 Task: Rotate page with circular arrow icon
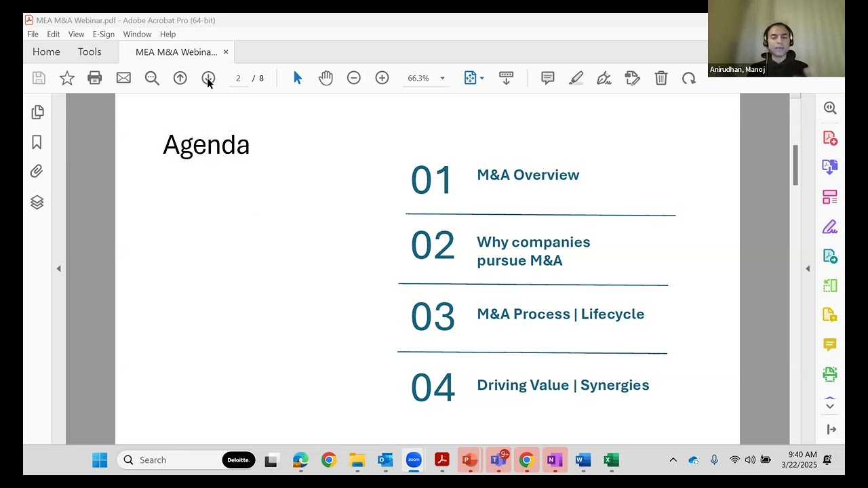click(689, 78)
